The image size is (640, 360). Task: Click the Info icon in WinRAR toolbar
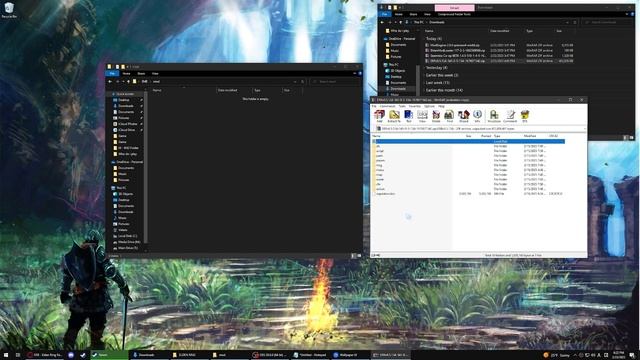(x=477, y=116)
